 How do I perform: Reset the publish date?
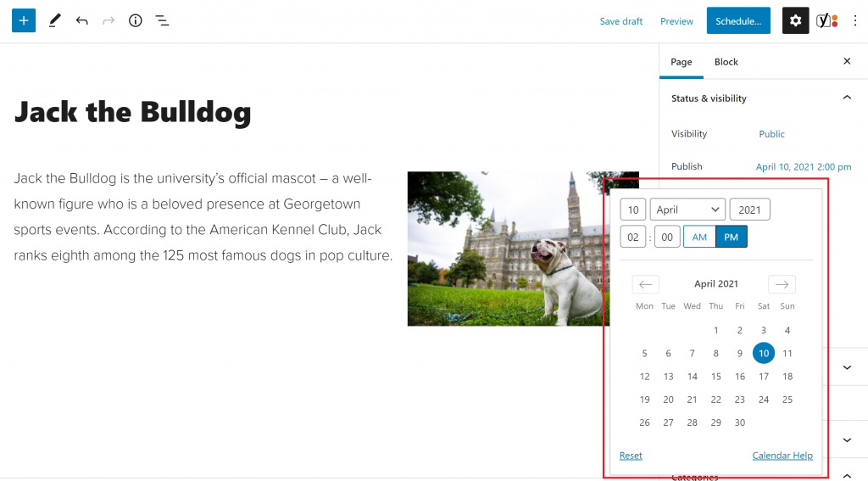[x=631, y=456]
